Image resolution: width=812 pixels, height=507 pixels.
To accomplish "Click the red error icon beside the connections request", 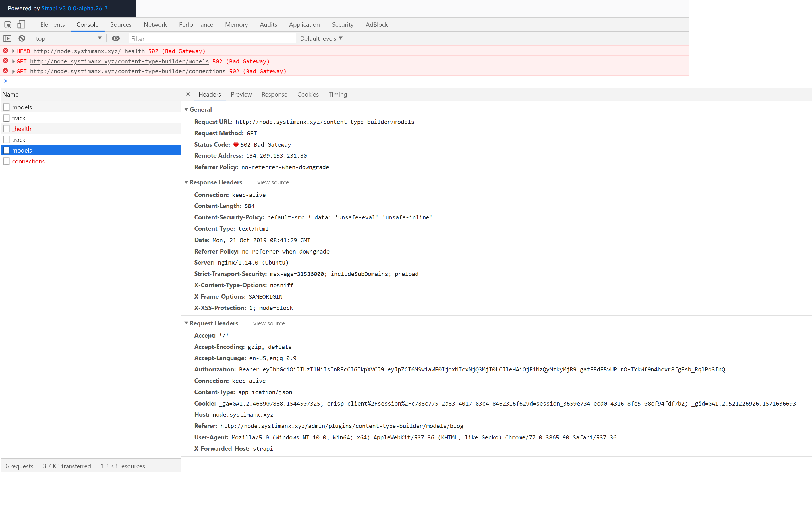I will pos(5,71).
